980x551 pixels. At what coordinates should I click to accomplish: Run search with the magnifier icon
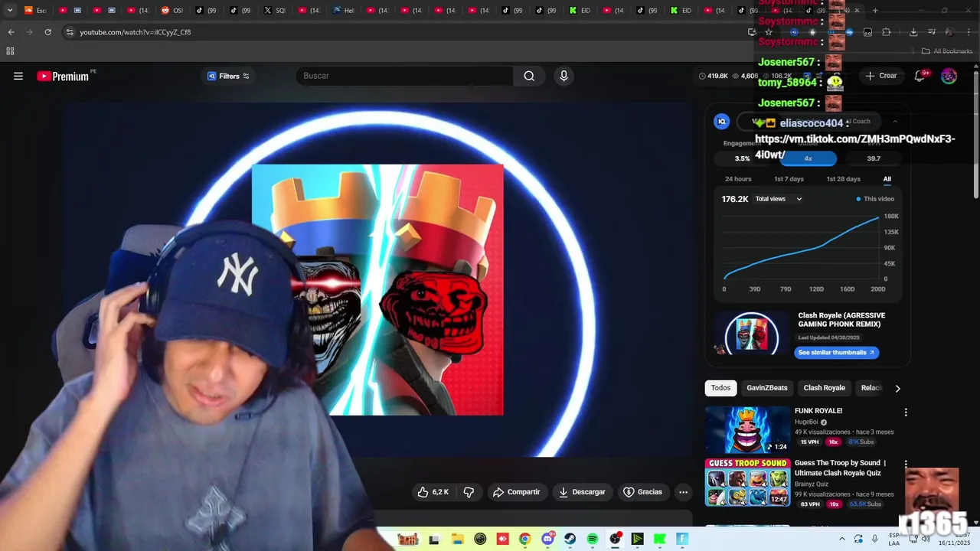(529, 76)
